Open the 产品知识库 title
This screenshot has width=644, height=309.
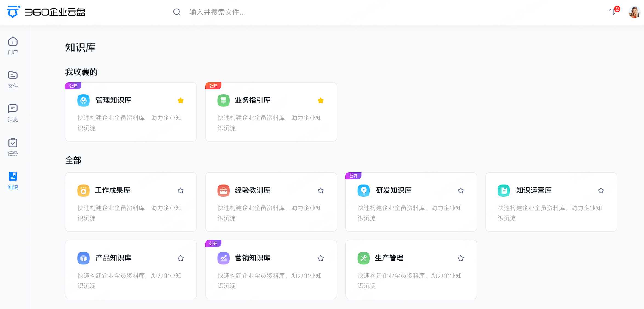113,258
